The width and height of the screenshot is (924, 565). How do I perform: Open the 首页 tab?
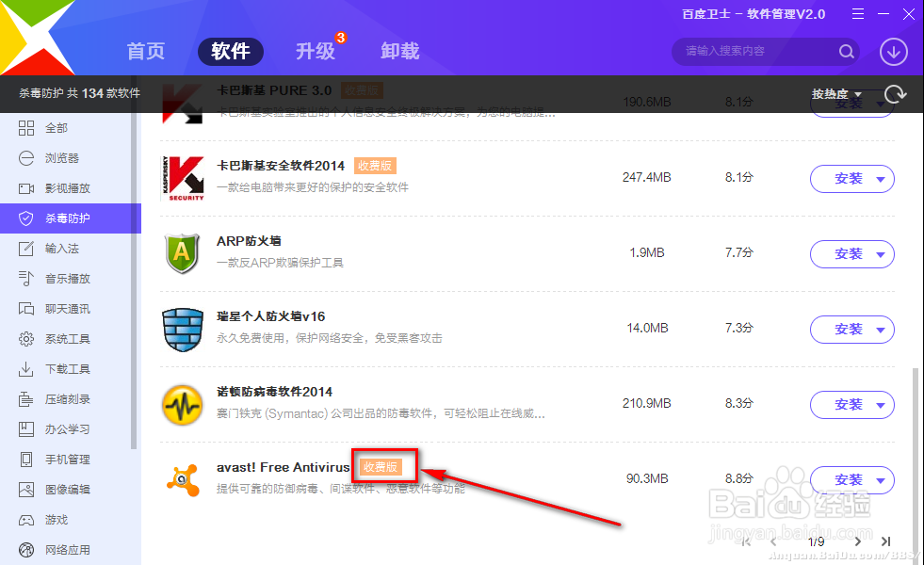tap(146, 51)
